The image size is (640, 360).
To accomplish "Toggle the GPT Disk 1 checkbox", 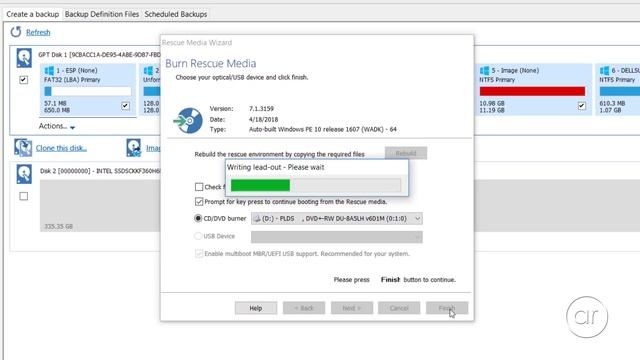I will pyautogui.click(x=24, y=80).
